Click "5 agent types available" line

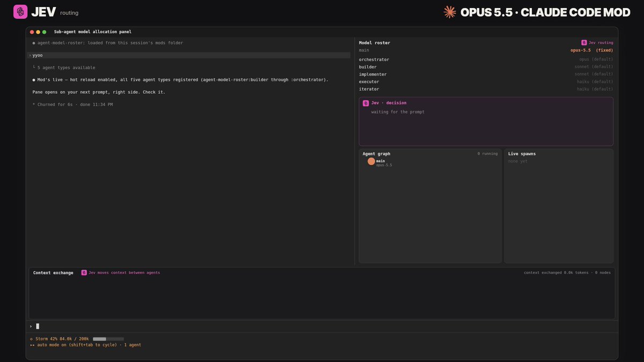[x=64, y=68]
